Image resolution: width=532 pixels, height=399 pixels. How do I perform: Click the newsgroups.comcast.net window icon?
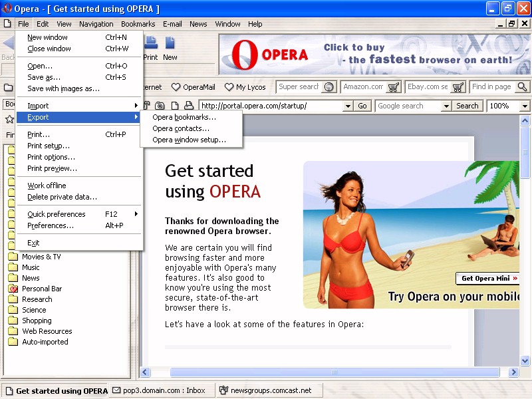[x=223, y=390]
